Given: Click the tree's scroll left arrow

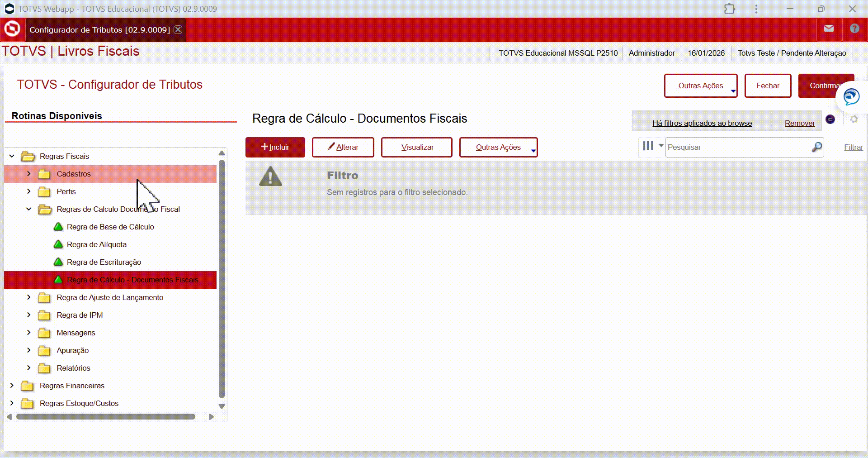Looking at the screenshot, I should pyautogui.click(x=9, y=417).
